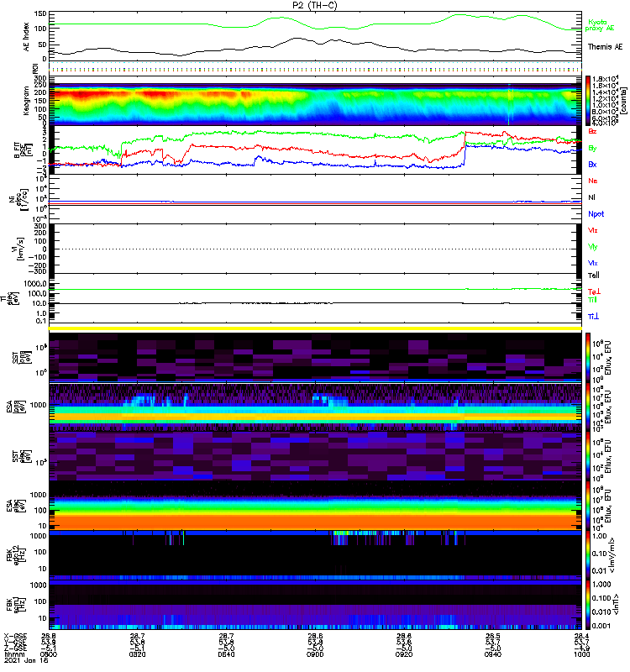
Task: Select the black Ni density legend label
Action: pos(591,197)
